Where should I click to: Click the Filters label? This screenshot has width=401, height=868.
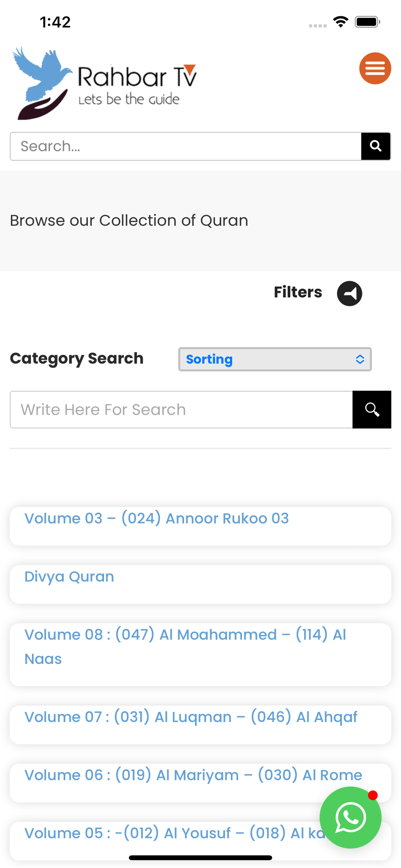(x=298, y=293)
